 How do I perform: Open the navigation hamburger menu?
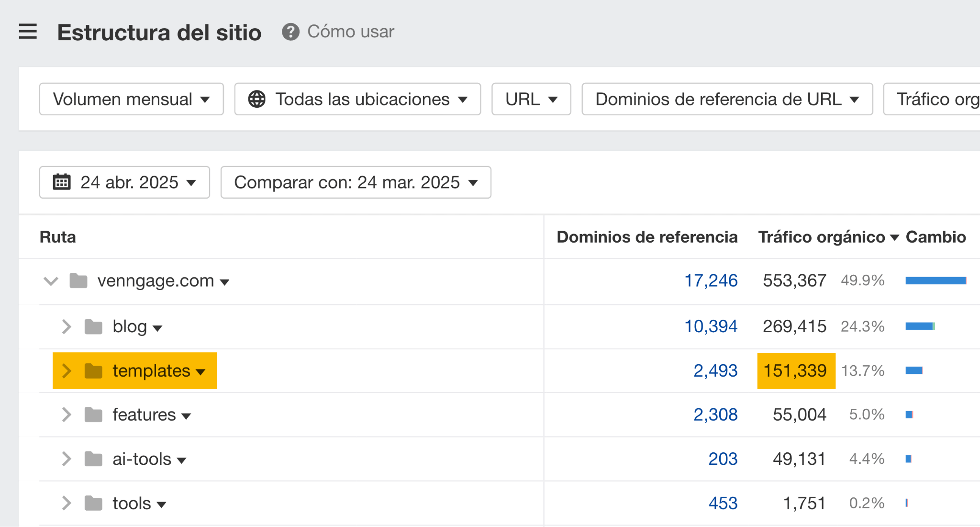point(27,32)
